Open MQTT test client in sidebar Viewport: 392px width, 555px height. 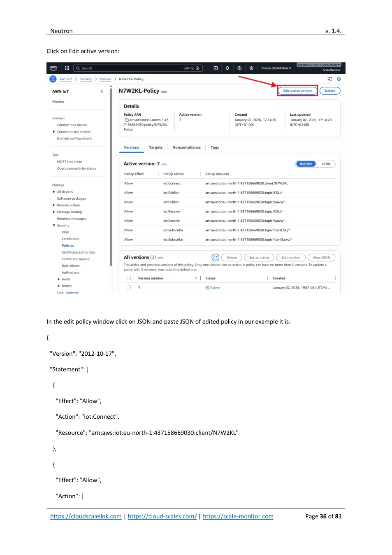click(x=70, y=162)
